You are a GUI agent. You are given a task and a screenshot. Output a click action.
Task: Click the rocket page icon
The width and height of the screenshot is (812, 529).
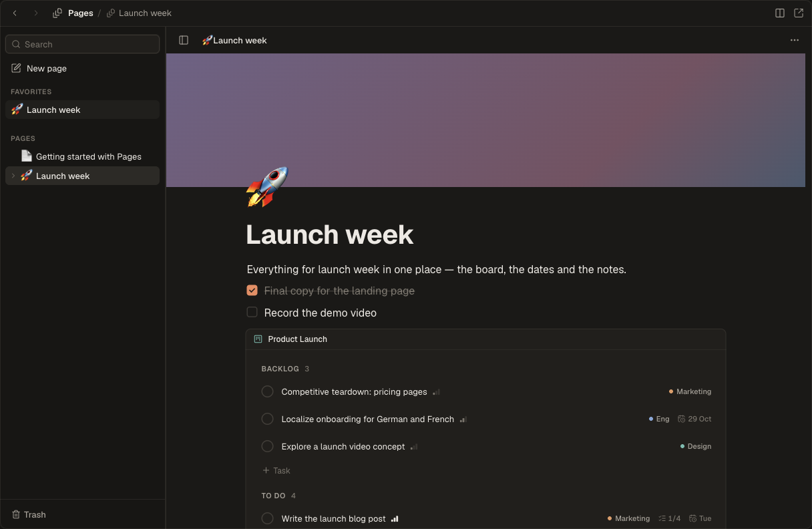pyautogui.click(x=267, y=187)
